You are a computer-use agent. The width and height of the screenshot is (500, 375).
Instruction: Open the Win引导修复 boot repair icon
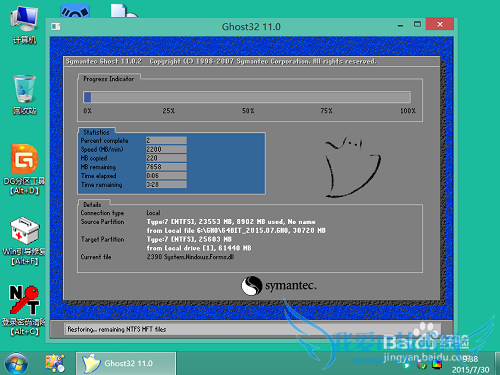(x=24, y=241)
